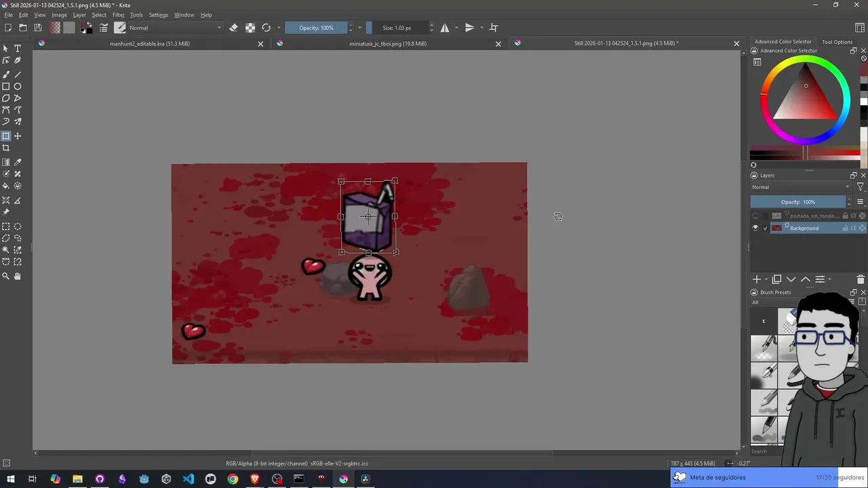Open the Settings menu
Screen dimensions: 868x488
pyautogui.click(x=158, y=15)
